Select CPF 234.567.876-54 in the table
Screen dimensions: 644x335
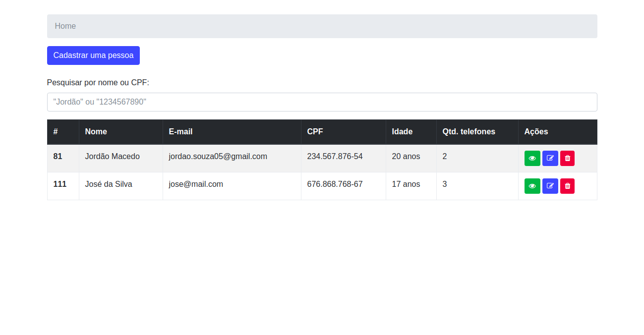pos(335,157)
